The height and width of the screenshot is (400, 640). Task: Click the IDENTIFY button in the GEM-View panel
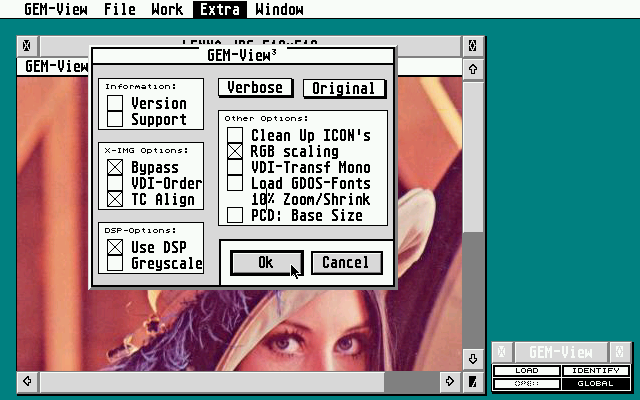[x=596, y=371]
